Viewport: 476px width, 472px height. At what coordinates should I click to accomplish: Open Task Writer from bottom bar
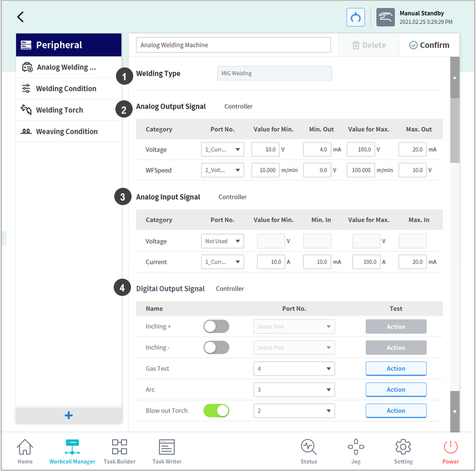[x=167, y=451]
